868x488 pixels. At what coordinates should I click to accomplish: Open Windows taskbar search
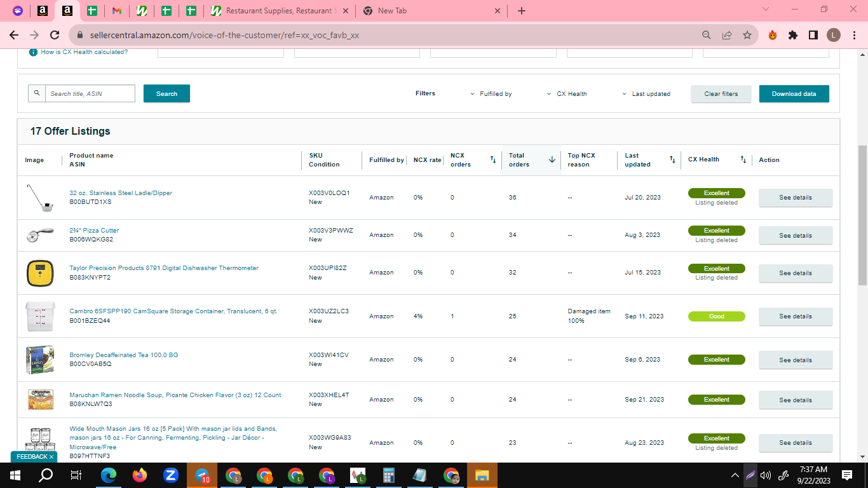point(46,475)
